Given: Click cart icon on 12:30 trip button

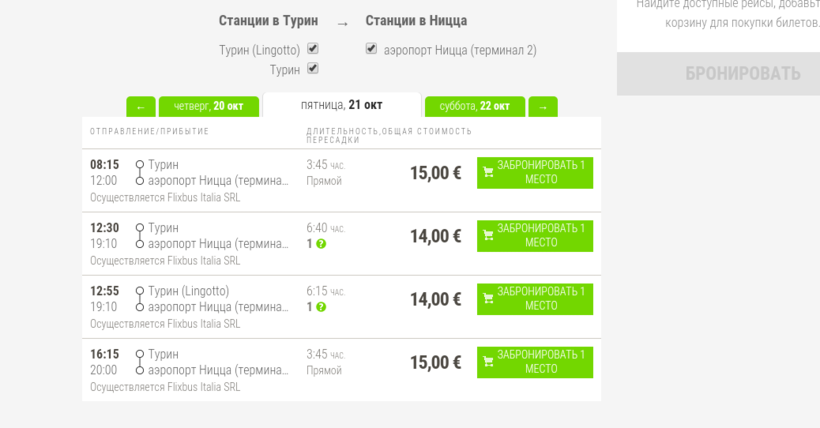Looking at the screenshot, I should click(x=488, y=236).
